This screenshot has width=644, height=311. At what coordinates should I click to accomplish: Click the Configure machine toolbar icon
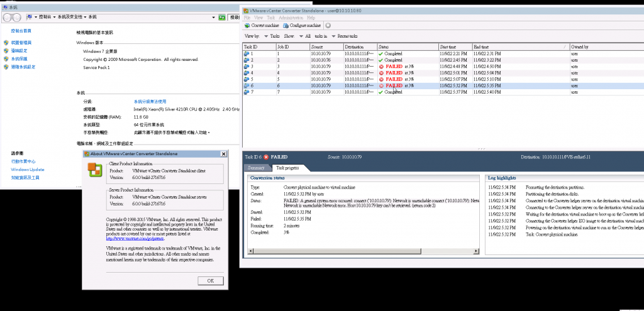(286, 25)
